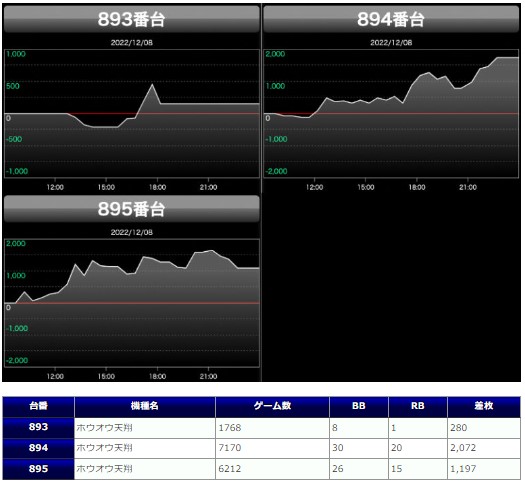Click the 機種名 column header
Image resolution: width=525 pixels, height=483 pixels.
[x=145, y=406]
